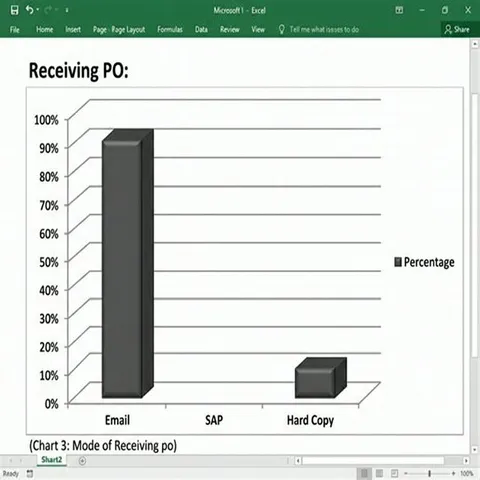Open the File menu
Screen dimensions: 480x480
pos(14,30)
